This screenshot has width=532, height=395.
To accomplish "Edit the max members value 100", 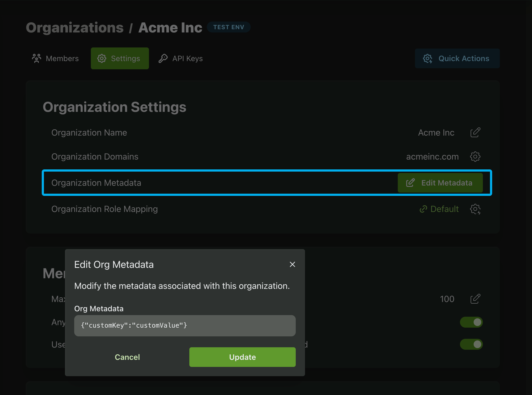I will click(475, 299).
